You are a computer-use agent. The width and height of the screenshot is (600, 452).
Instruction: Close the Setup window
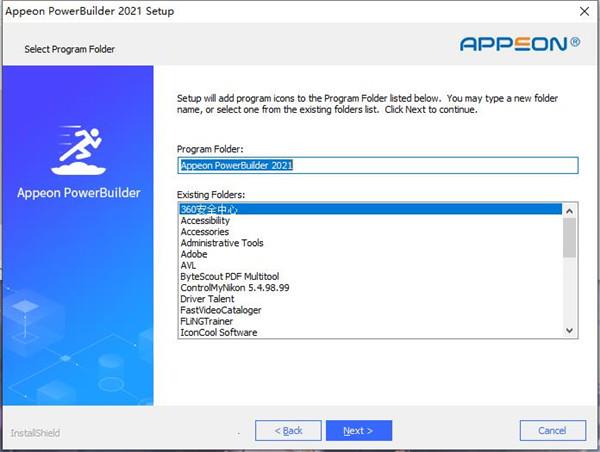(584, 11)
